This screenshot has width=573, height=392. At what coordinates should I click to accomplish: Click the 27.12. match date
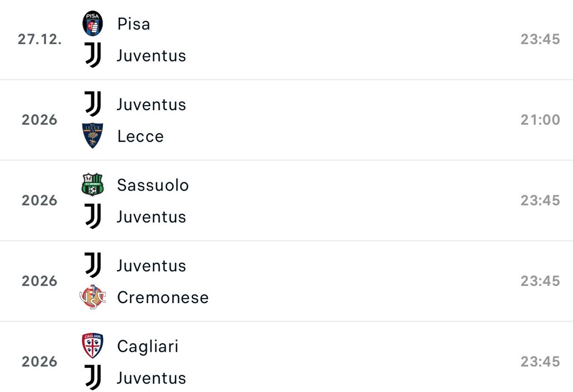click(39, 40)
